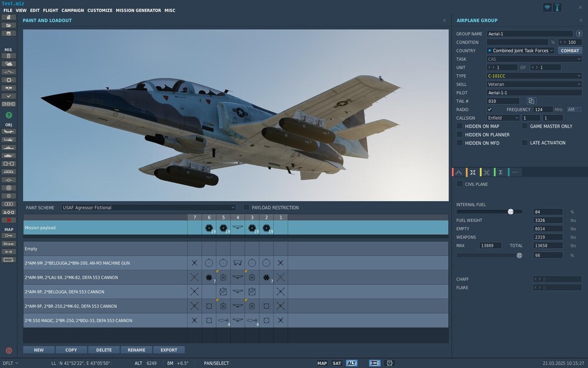
Task: Click the Export payload button
Action: tap(169, 350)
